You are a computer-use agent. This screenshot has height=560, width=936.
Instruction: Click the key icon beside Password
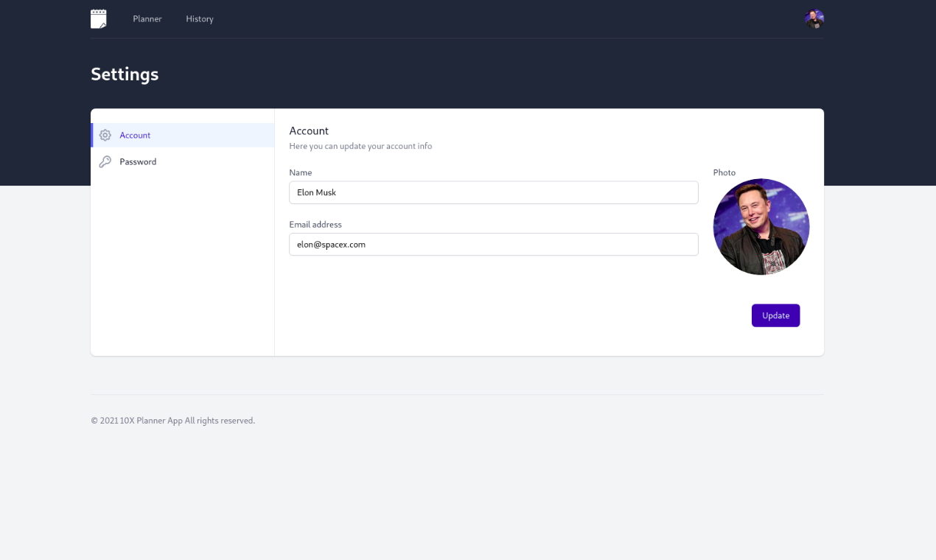pos(105,161)
